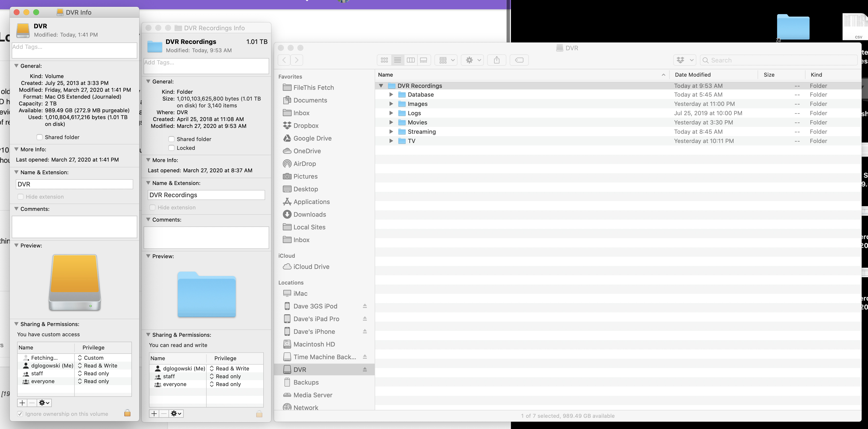The height and width of the screenshot is (429, 868).
Task: Enable Shared folder in DVR Info
Action: click(40, 137)
